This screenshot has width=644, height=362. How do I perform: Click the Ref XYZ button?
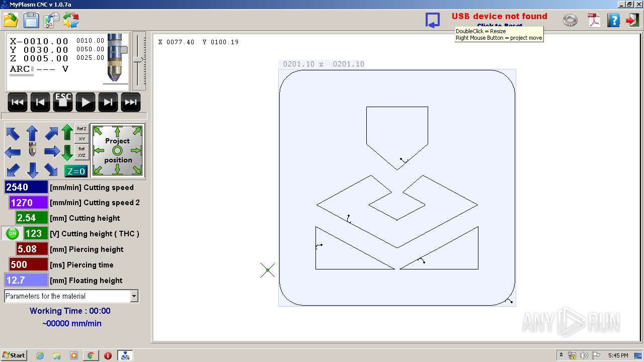(82, 152)
